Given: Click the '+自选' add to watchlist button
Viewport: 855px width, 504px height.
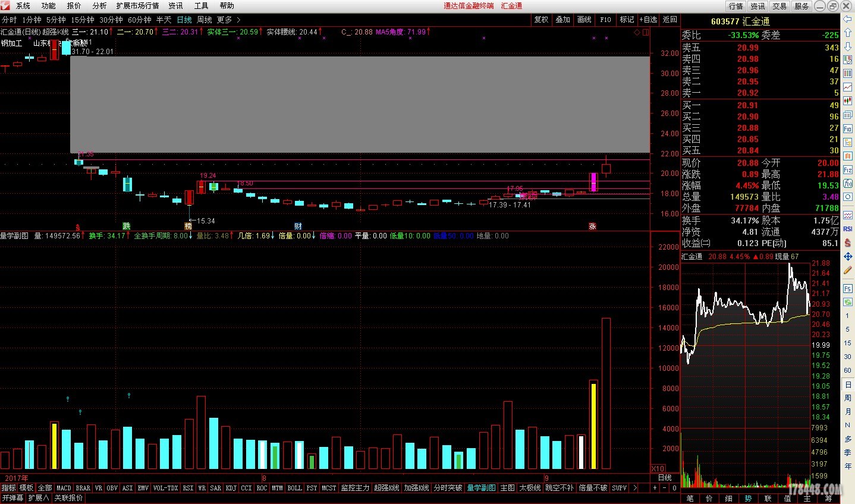Looking at the screenshot, I should (648, 20).
